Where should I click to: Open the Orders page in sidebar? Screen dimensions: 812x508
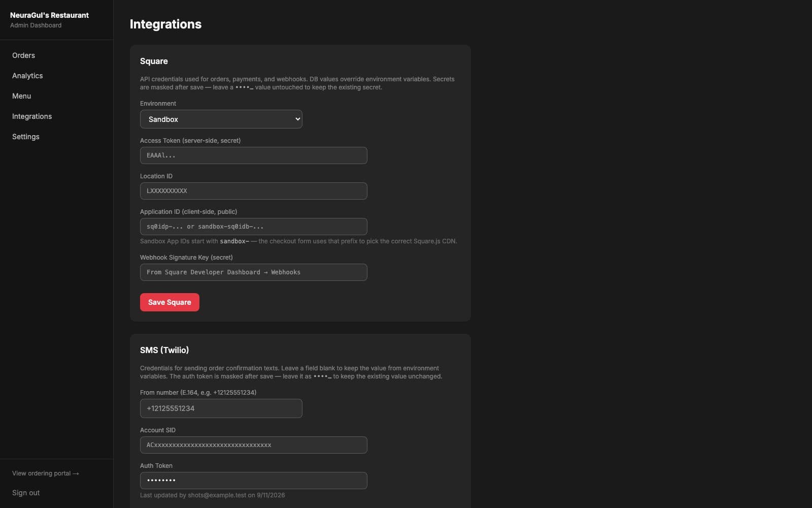click(24, 55)
